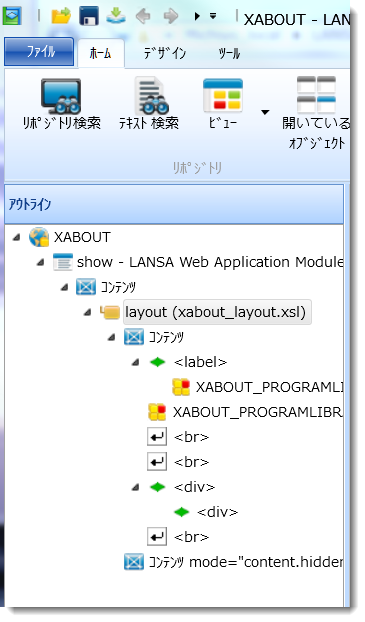Viewport: 365px width, 622px height.
Task: Collapse the <label> tree node
Action: tap(136, 362)
